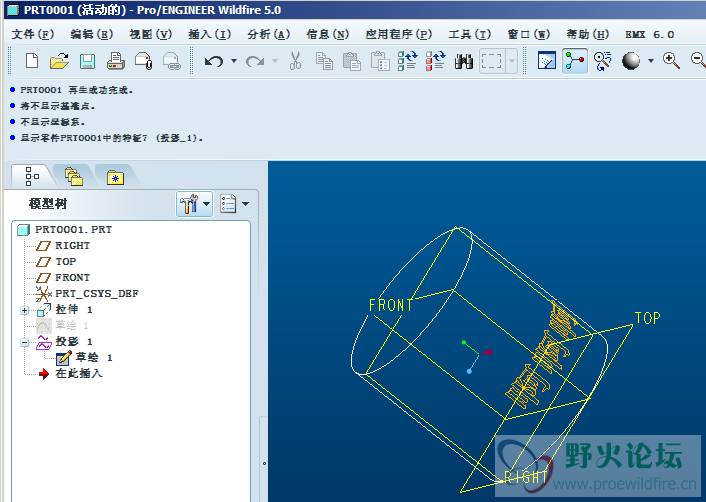
Task: Select the RIGHT datum plane in tree
Action: click(x=63, y=246)
